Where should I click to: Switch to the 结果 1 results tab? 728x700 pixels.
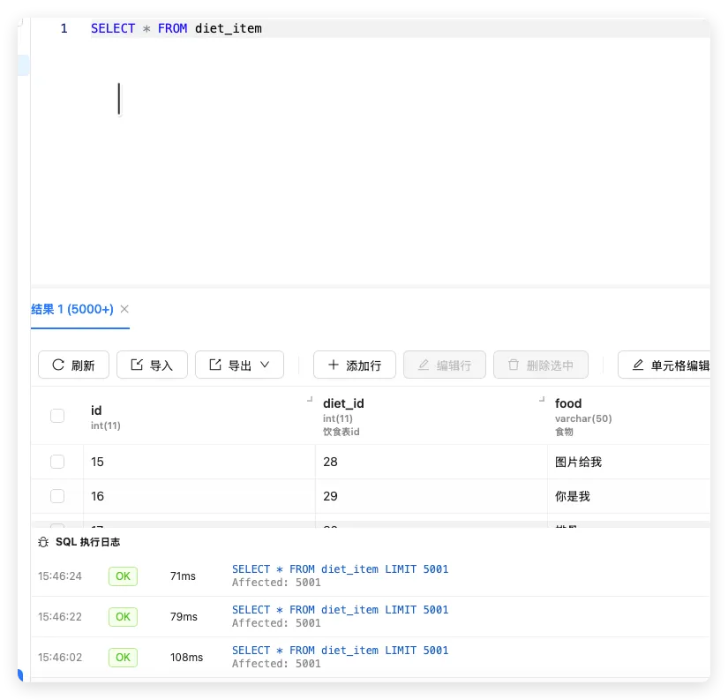coord(71,310)
